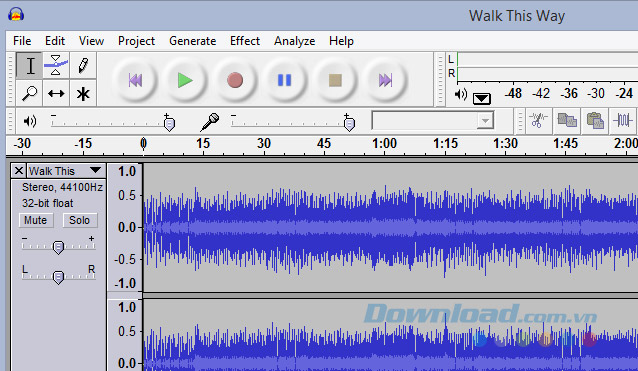
Task: Click the output meter speaker icon
Action: click(x=461, y=95)
